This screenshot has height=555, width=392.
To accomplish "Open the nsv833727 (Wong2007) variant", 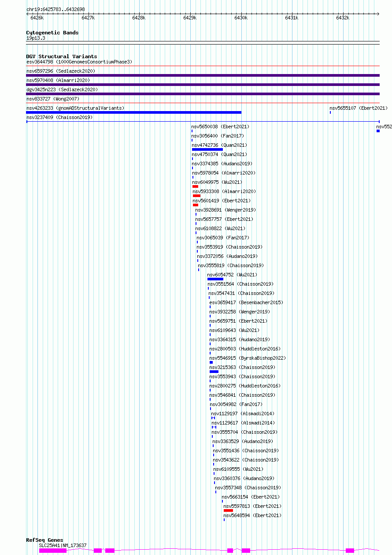I will (x=53, y=99).
